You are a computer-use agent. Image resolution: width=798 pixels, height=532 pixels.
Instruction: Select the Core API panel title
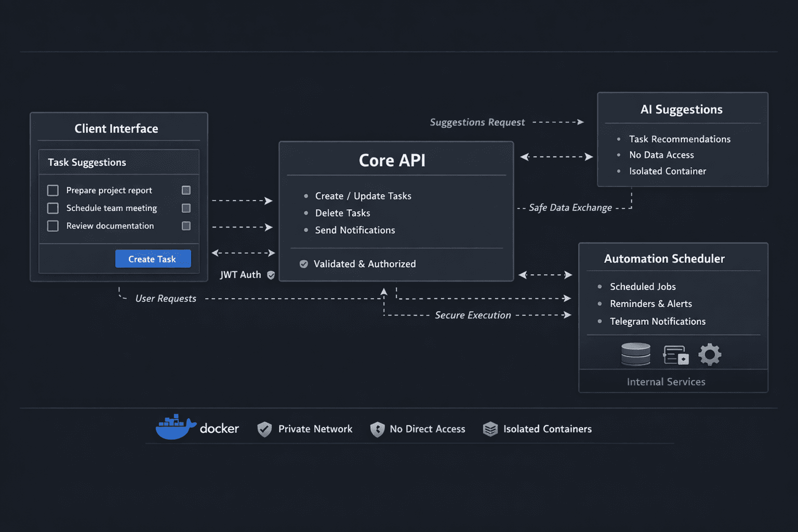tap(392, 161)
